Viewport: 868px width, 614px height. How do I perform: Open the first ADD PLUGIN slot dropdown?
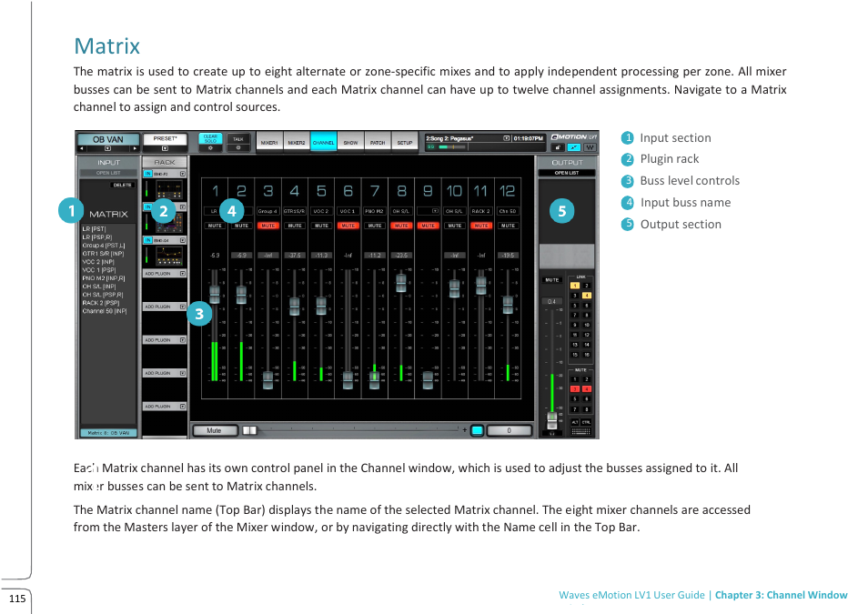(183, 274)
